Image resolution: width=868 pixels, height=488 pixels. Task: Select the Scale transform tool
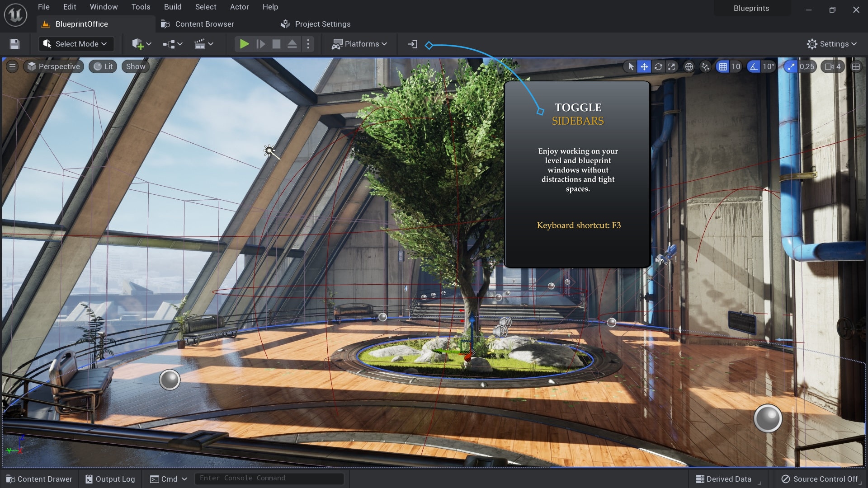[672, 66]
